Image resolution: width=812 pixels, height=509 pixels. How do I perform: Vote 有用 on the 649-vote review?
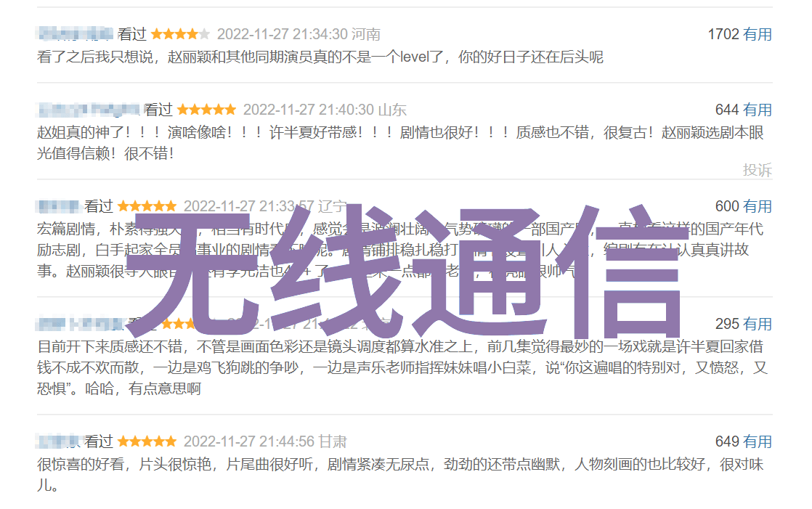(757, 441)
